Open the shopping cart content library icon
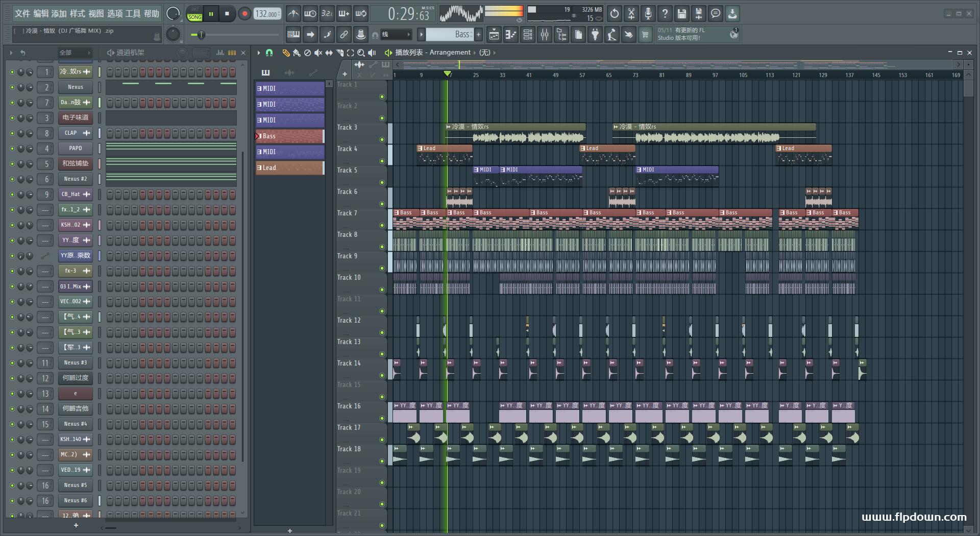980x536 pixels. (645, 35)
